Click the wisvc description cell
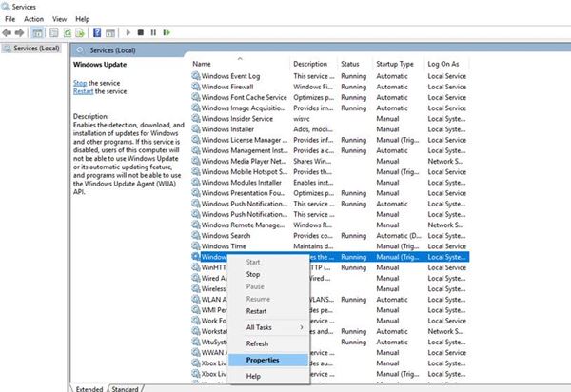The width and height of the screenshot is (571, 392). (x=302, y=119)
